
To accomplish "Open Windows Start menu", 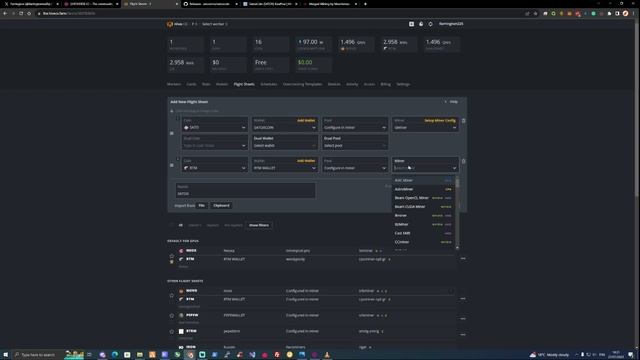I will (5, 355).
